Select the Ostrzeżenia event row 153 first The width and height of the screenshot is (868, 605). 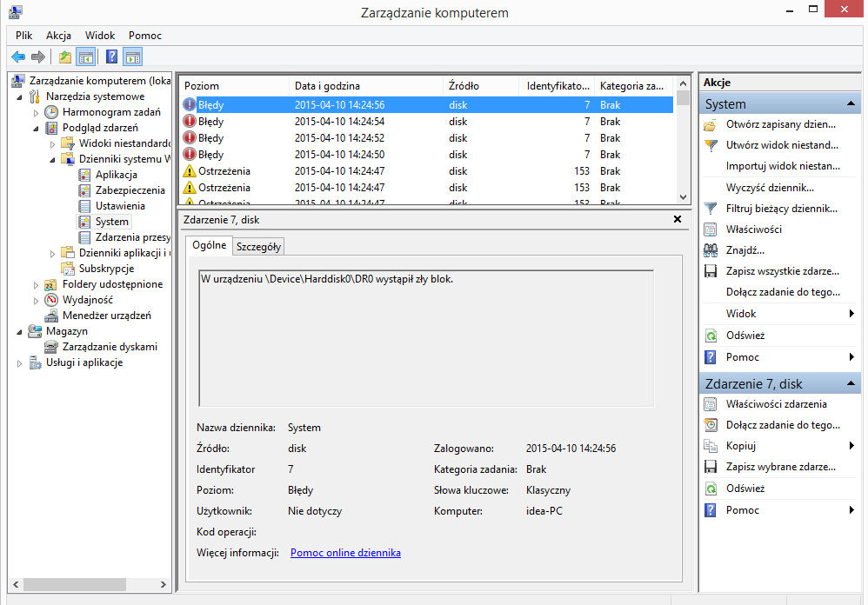click(426, 171)
